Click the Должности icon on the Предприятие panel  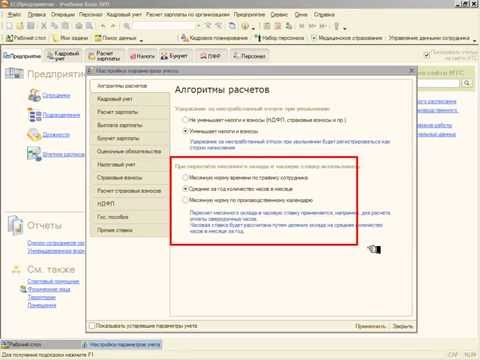point(34,135)
